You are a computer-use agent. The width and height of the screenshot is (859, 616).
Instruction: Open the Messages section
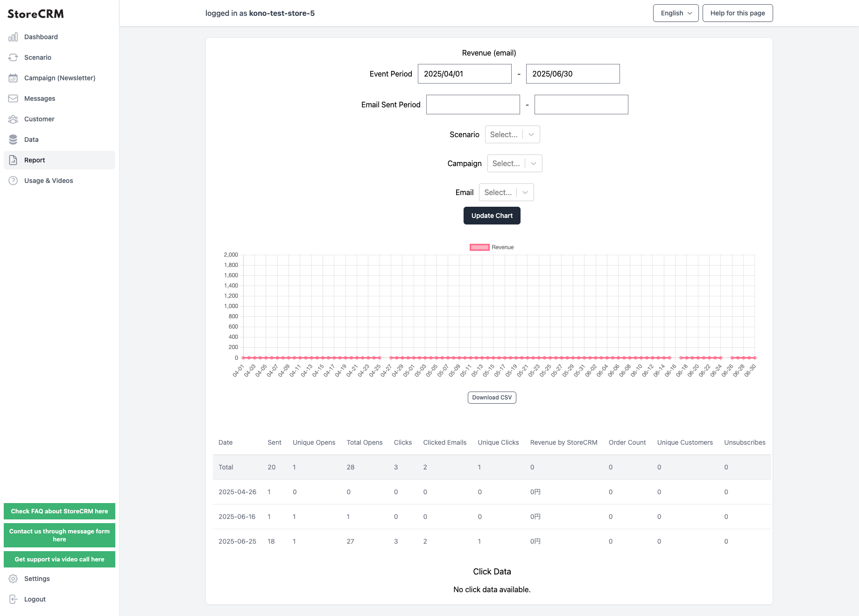[59, 98]
